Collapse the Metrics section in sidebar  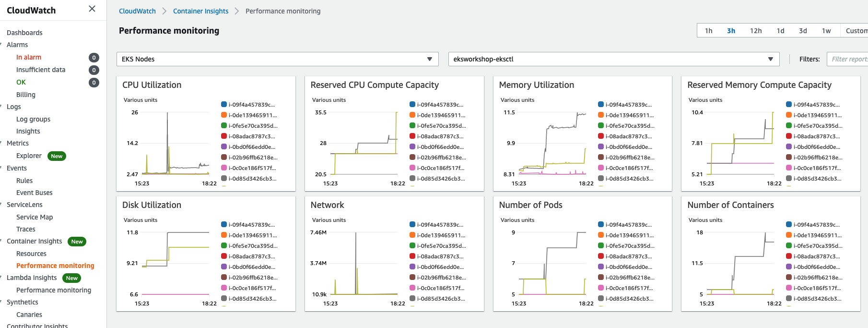[1, 143]
